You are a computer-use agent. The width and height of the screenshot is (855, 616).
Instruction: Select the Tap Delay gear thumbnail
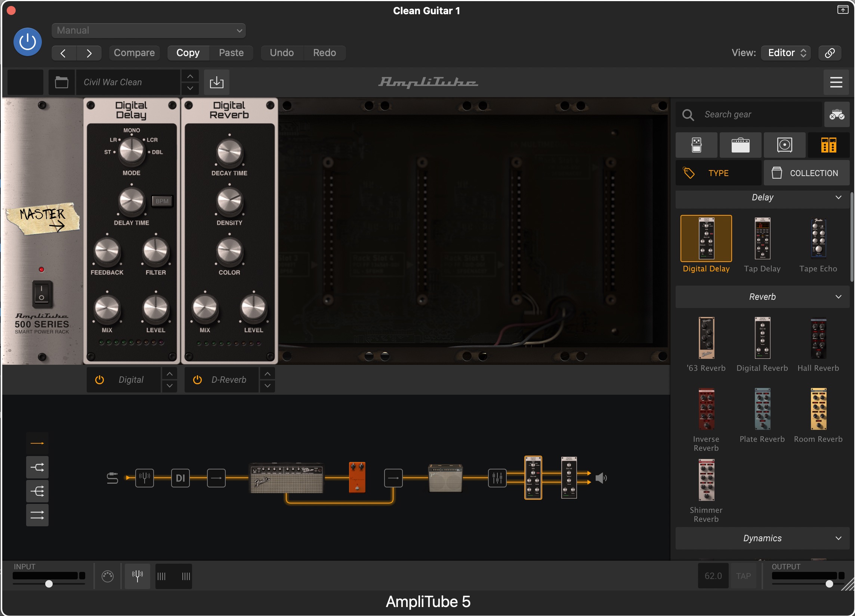(x=762, y=238)
